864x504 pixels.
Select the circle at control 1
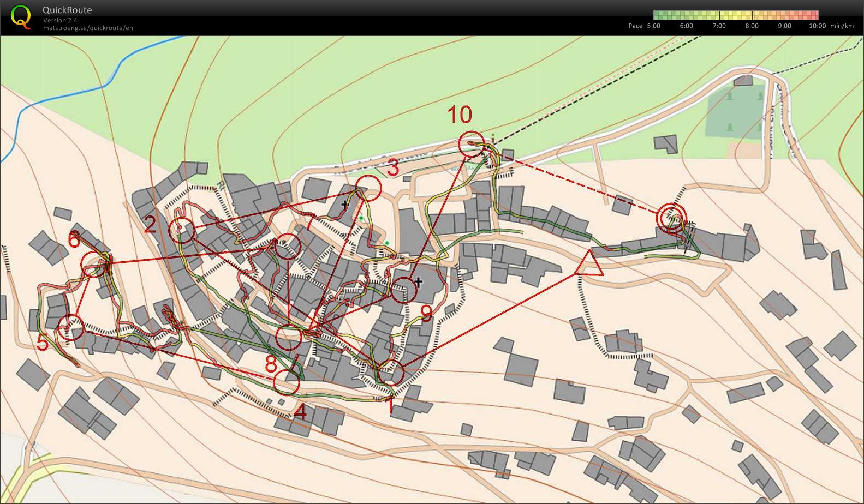pyautogui.click(x=391, y=374)
